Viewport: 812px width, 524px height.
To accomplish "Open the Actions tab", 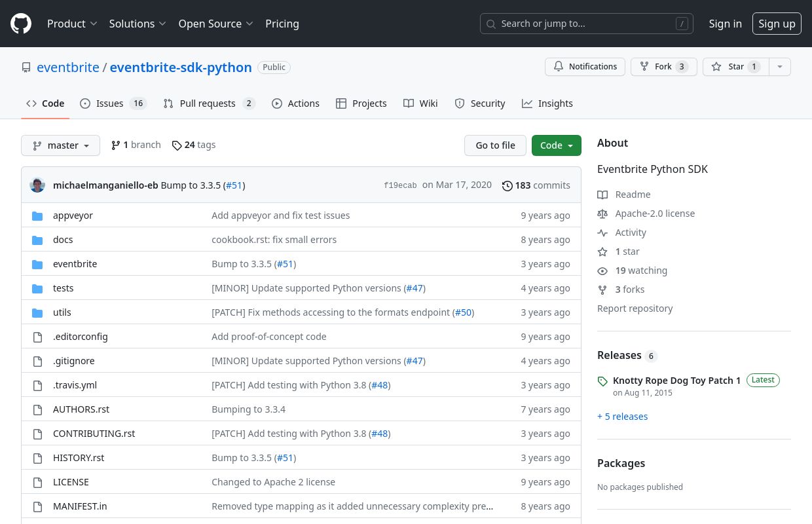I will click(295, 103).
